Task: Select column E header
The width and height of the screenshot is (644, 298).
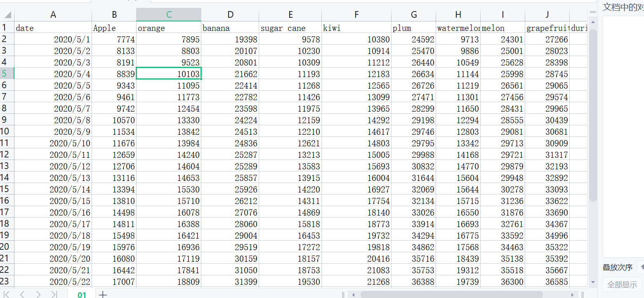Action: pos(290,15)
